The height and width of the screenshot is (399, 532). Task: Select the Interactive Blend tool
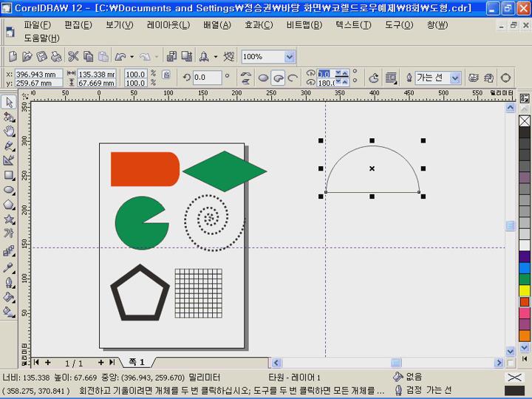click(9, 251)
